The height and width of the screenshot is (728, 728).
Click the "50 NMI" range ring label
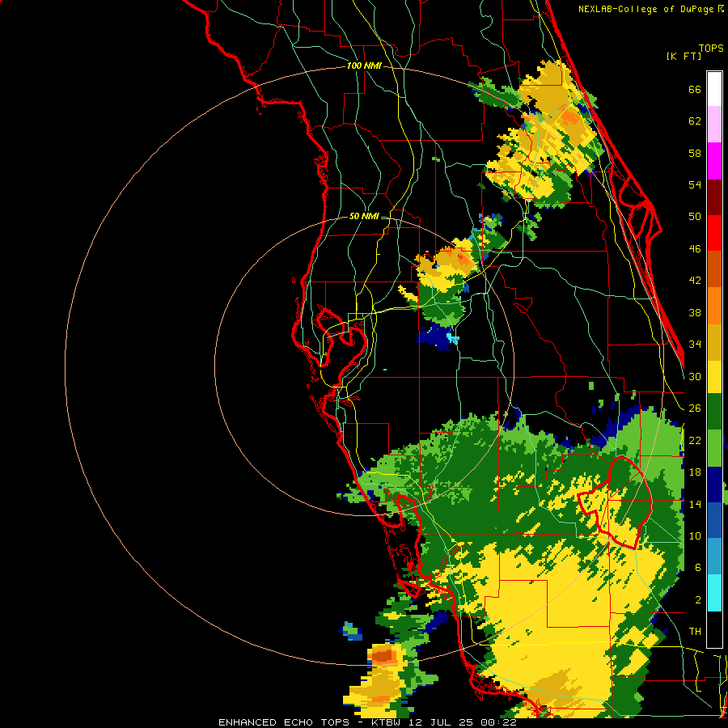[x=363, y=216]
